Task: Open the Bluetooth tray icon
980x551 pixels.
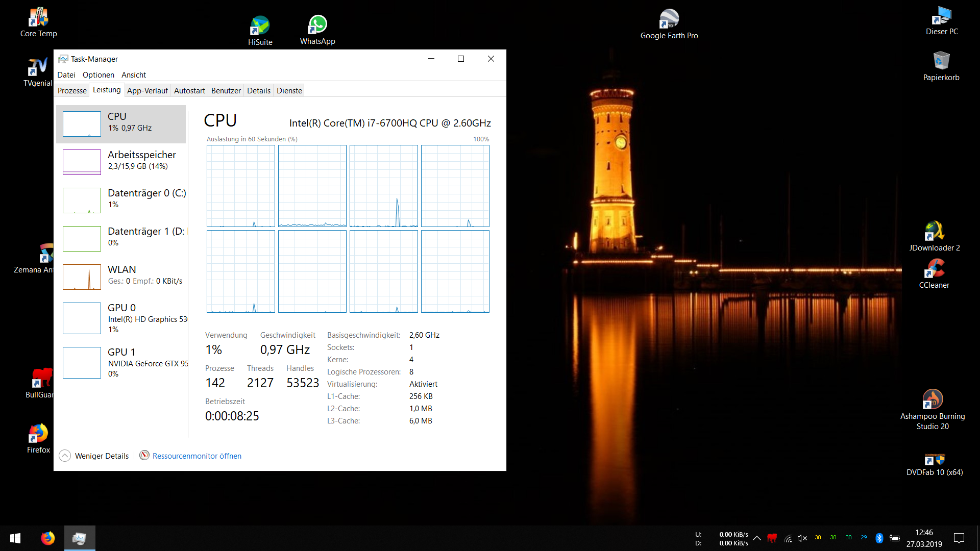Action: (x=879, y=538)
